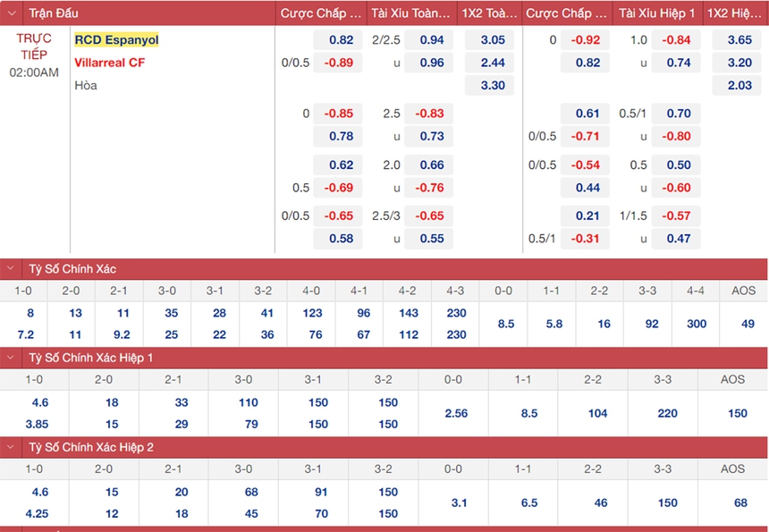
Task: Collapse the Trận Đấu section chevron
Action: coord(12,13)
